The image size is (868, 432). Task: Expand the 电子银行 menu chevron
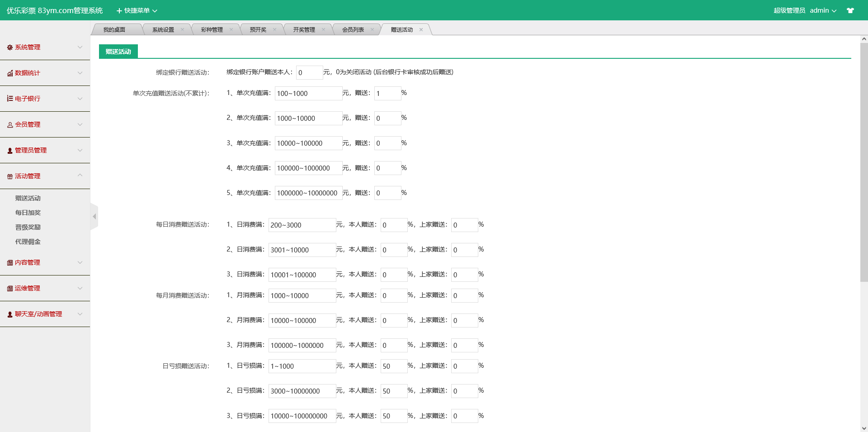click(80, 99)
